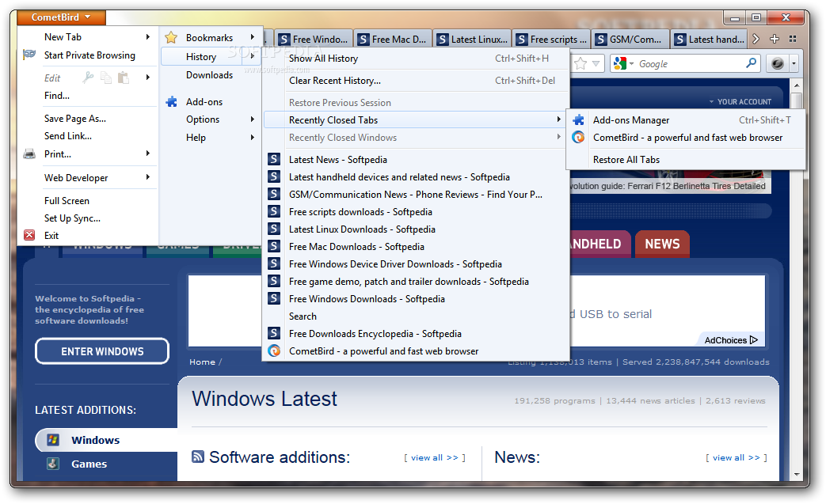Open the view all link under Software additions
Screen dimensions: 826x504
(435, 457)
